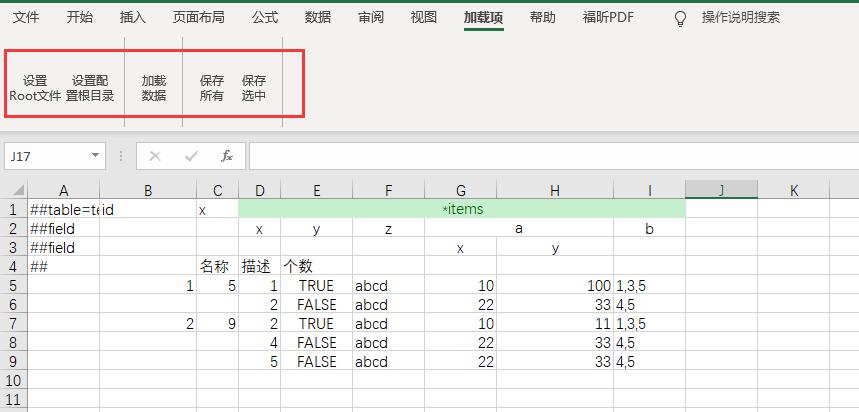Select row 5 header
Screen dimensions: 859x412
[14, 286]
